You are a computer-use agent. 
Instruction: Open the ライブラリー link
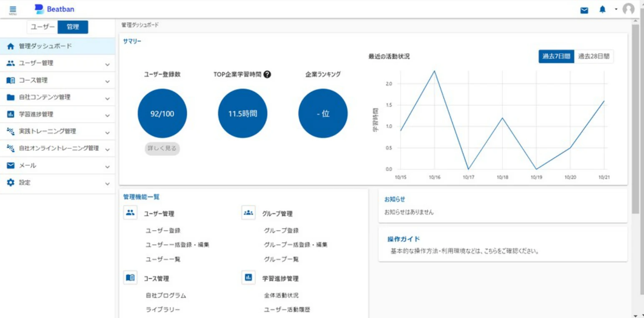pos(163,310)
